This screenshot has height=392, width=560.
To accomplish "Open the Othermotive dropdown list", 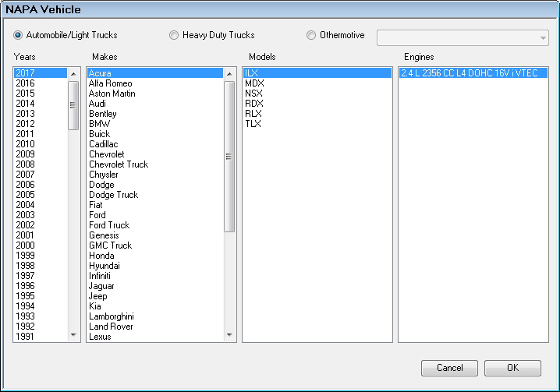I will (x=542, y=38).
